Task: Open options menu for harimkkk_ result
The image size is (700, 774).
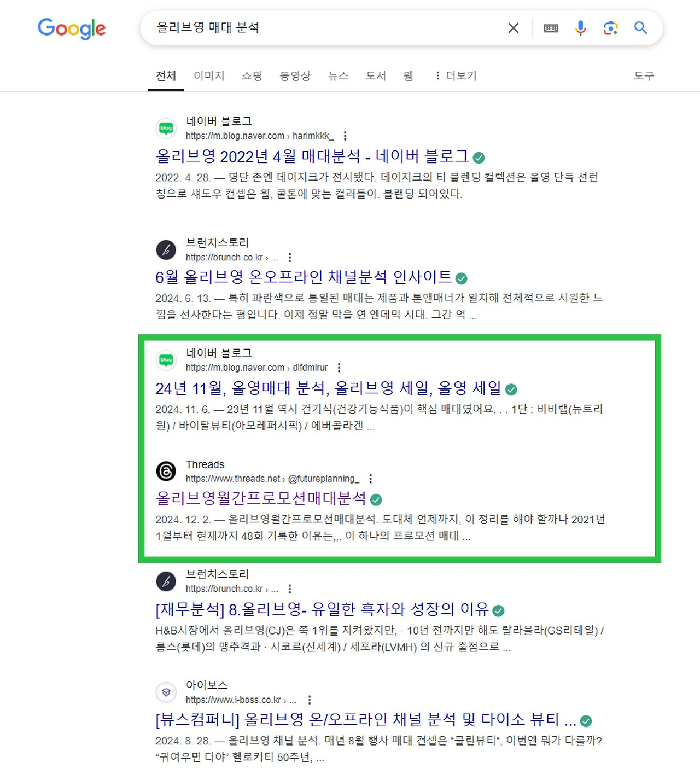Action: point(345,136)
